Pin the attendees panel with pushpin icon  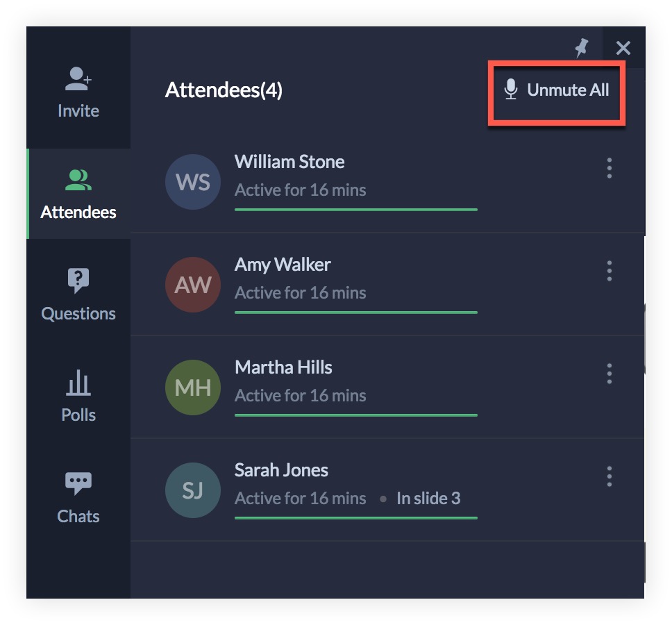point(582,48)
